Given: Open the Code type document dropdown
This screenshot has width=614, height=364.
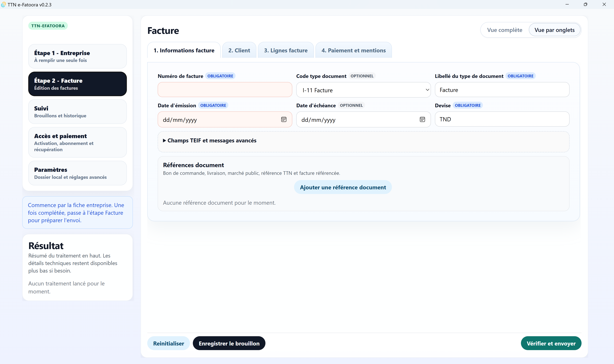Looking at the screenshot, I should click(363, 90).
